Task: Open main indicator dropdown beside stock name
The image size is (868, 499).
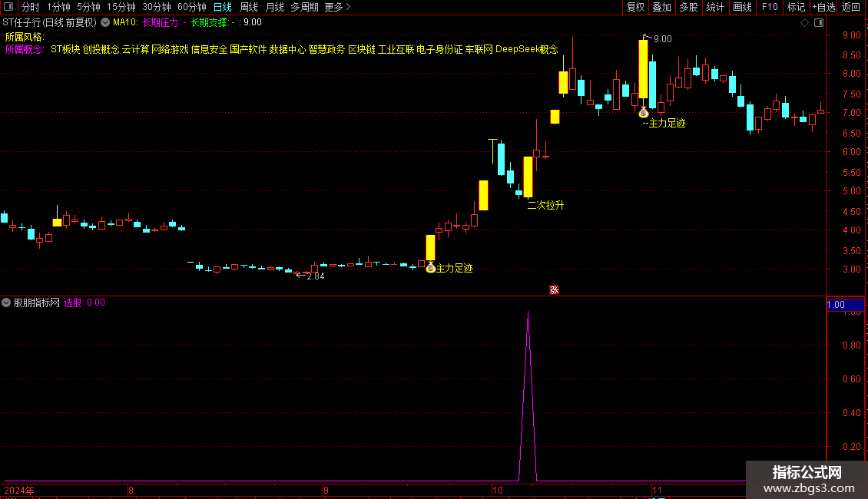Action: 105,22
